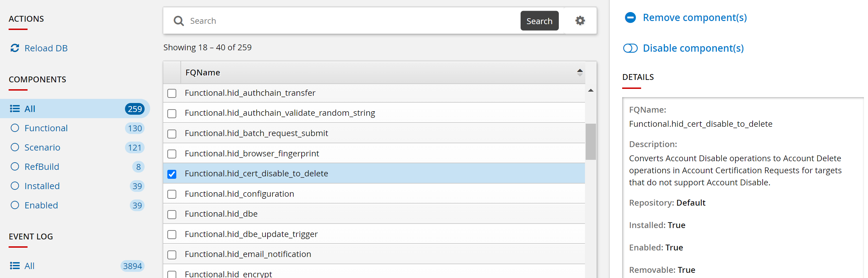868x278 pixels.
Task: Select the Scenario components category
Action: click(15, 147)
